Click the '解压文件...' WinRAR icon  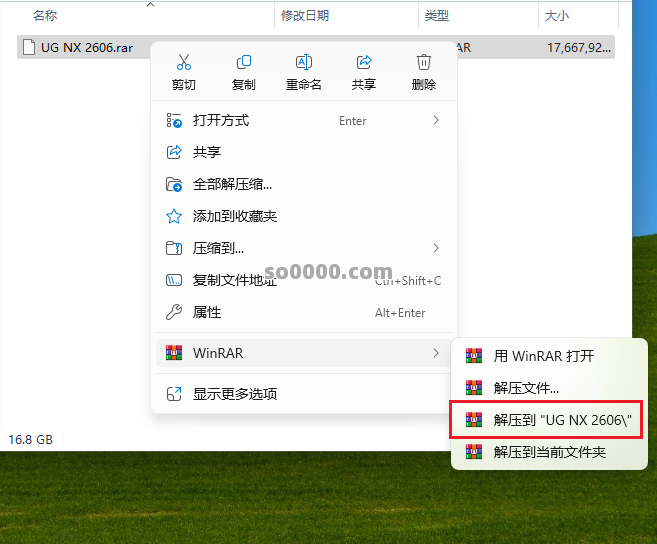click(474, 387)
